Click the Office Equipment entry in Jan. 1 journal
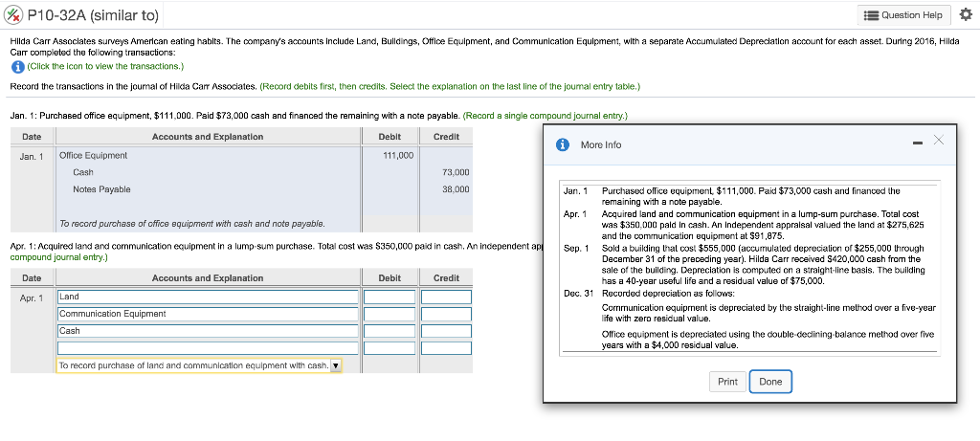 [93, 155]
